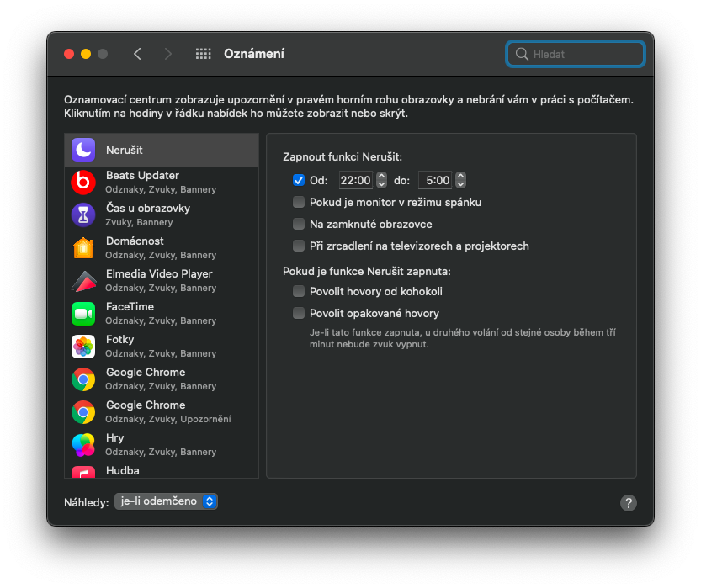Select the Čas u obrazovky hourglass icon
701x588 pixels.
coord(83,215)
